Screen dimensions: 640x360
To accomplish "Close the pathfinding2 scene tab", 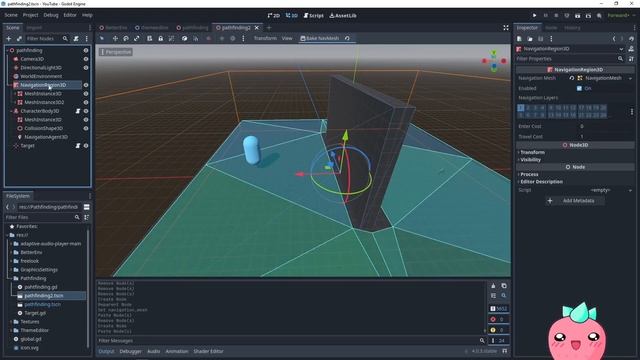I will 256,28.
